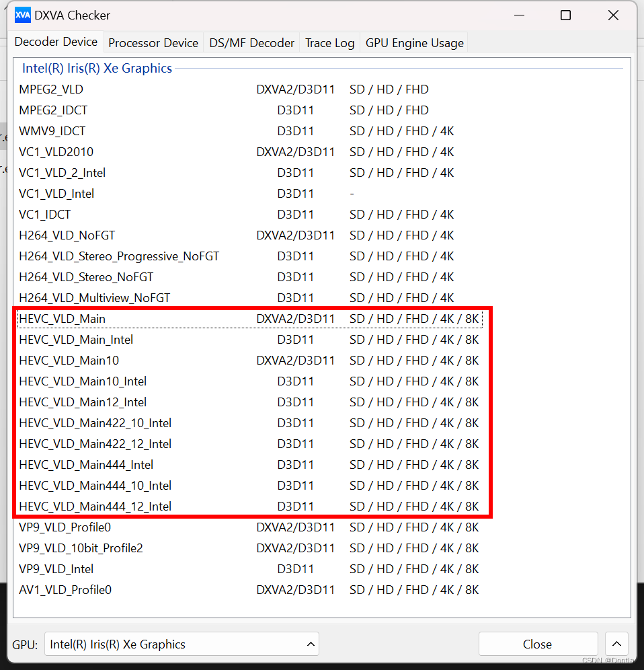Click the DXVA Checker app icon in the title bar
This screenshot has width=644, height=670.
(x=23, y=16)
